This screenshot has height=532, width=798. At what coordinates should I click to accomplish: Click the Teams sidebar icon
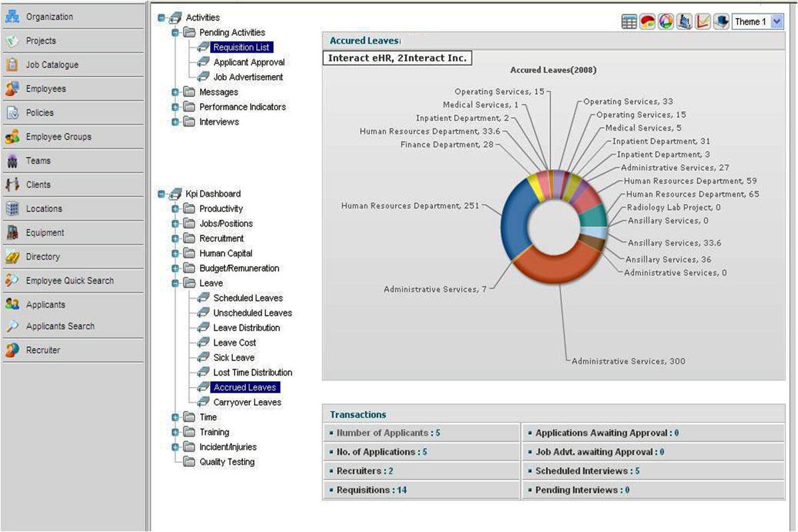(12, 160)
